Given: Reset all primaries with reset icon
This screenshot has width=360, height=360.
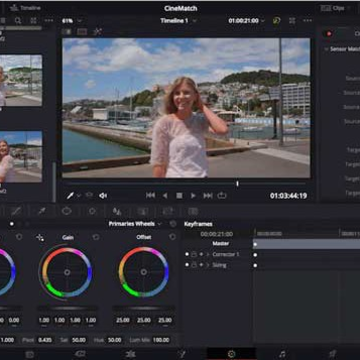Looking at the screenshot, I should tap(173, 224).
